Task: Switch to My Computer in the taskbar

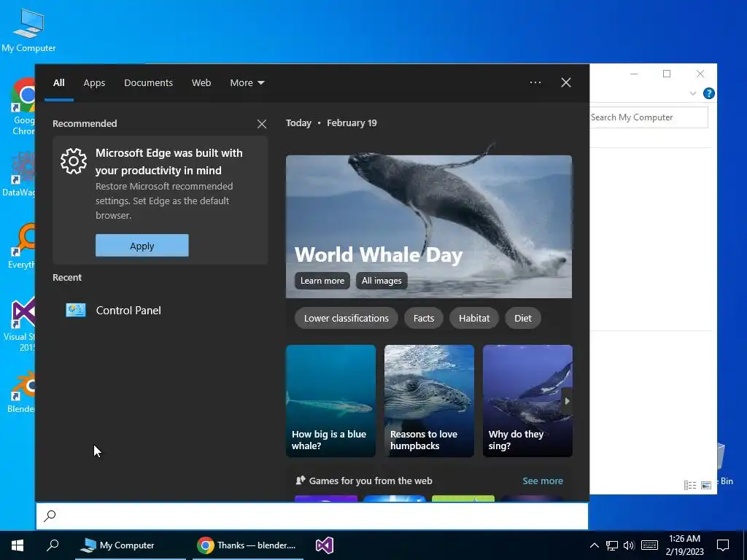Action: click(x=131, y=545)
